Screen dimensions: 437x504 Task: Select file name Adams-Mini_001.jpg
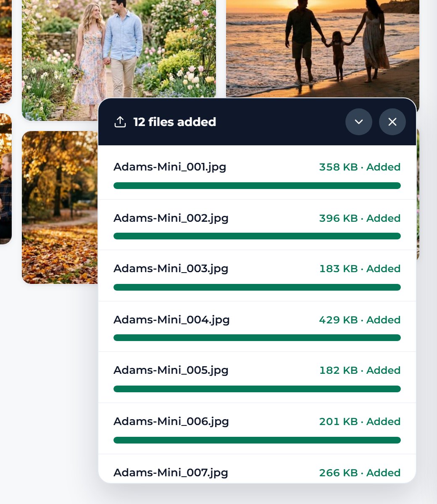(170, 167)
